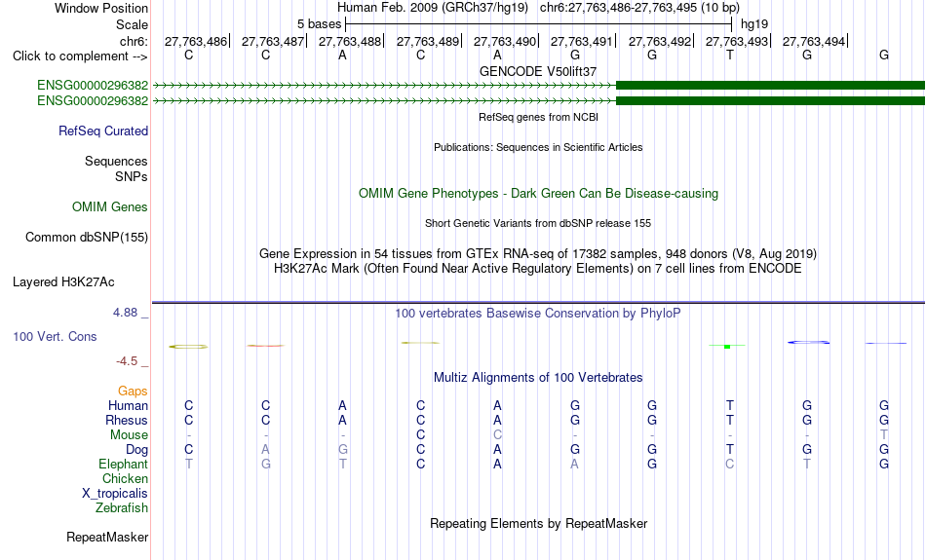
Task: Click the 'Human Feb. 2009 (GRCh37/hg19)' title text
Action: [x=433, y=8]
